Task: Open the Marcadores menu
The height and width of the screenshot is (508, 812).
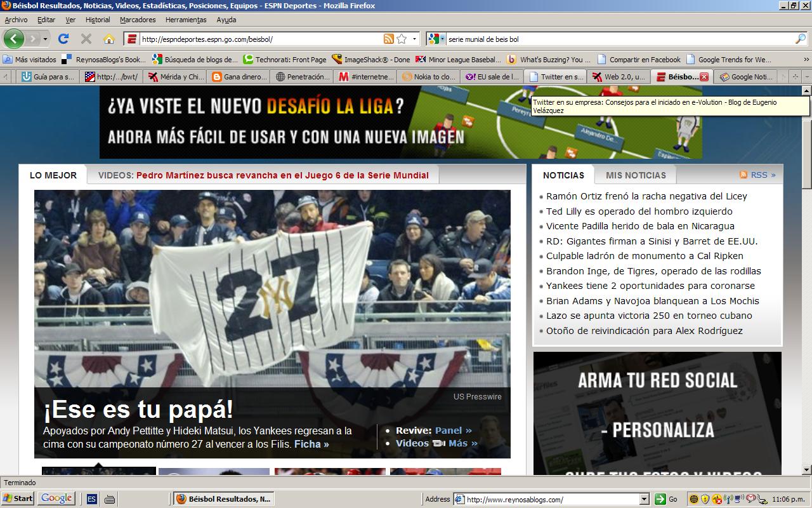Action: (x=138, y=20)
